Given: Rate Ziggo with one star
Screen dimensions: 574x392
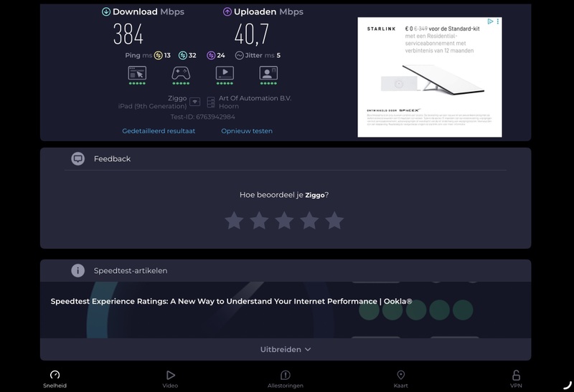Looking at the screenshot, I should click(234, 221).
